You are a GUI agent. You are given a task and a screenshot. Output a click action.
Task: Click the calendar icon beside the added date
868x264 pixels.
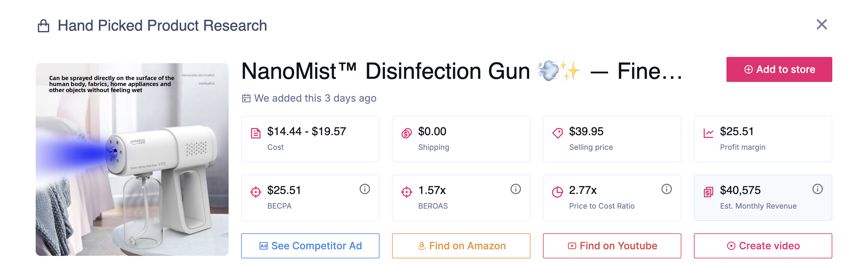point(246,98)
